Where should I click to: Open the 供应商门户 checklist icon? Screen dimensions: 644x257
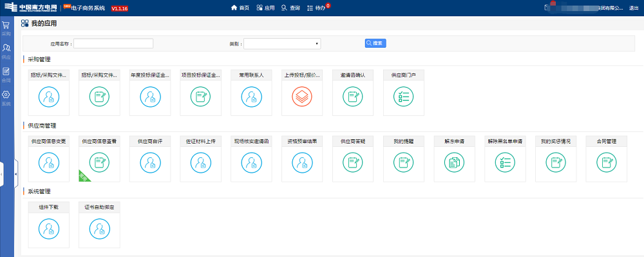(404, 97)
